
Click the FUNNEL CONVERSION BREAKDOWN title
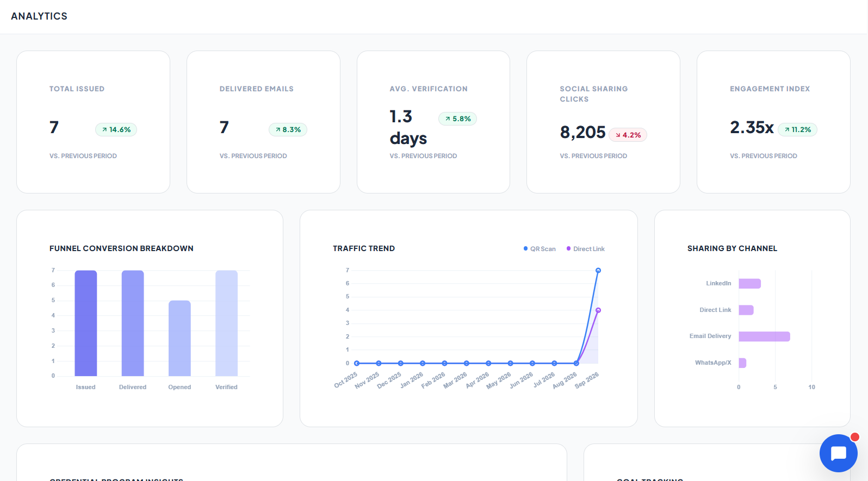coord(121,248)
